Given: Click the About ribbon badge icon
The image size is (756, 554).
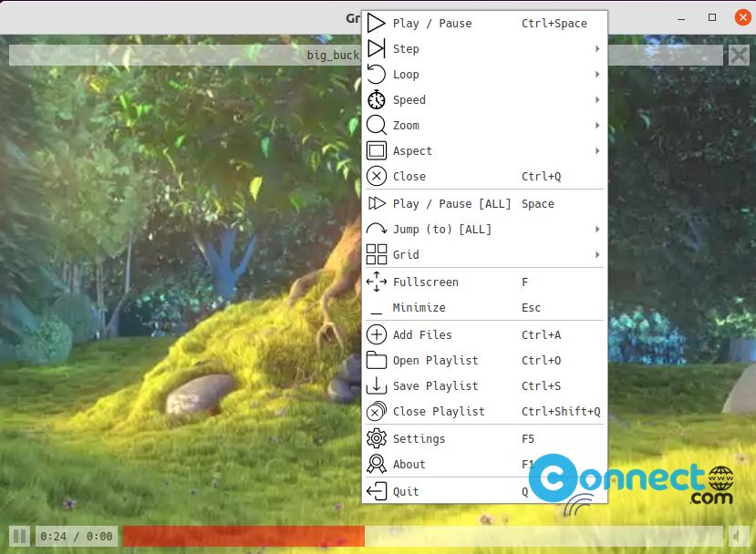Looking at the screenshot, I should (376, 464).
